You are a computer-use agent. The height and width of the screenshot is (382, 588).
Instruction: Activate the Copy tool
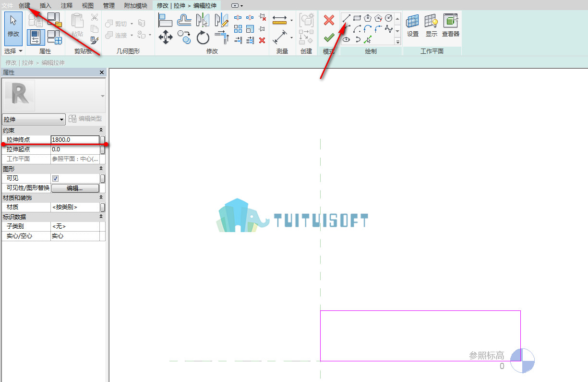tap(184, 37)
